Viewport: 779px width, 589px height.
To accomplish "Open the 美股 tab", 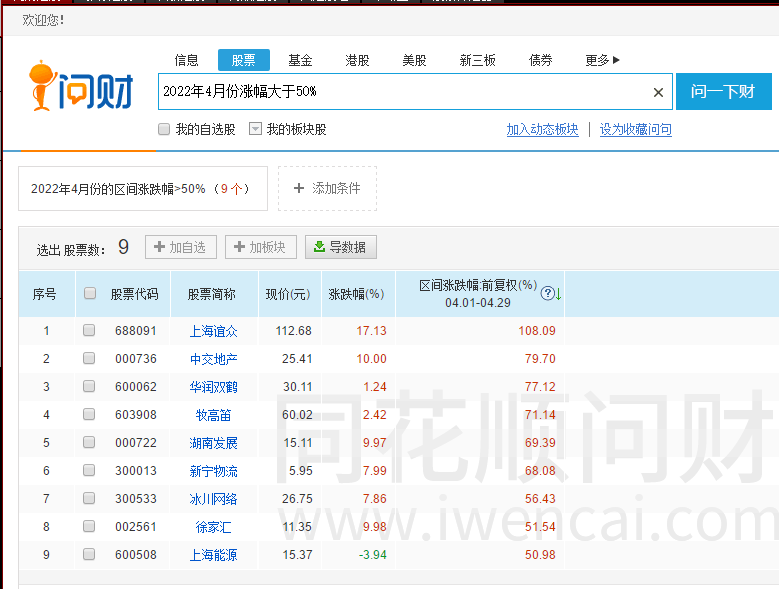I will pos(414,60).
